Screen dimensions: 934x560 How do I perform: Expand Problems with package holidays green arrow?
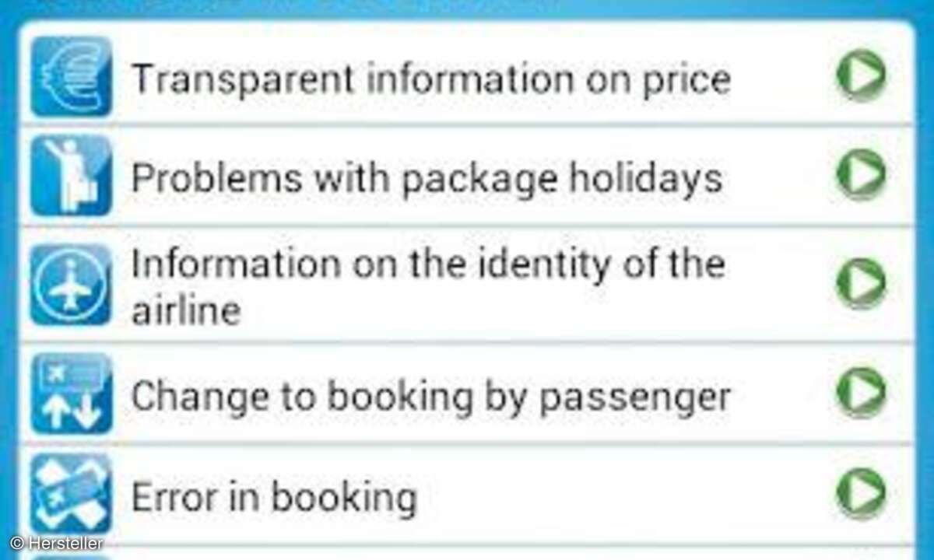coord(860,174)
